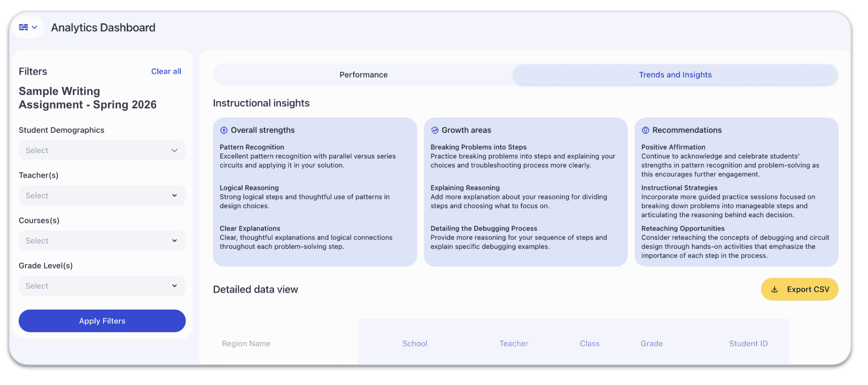Click the Overall strengths icon
The image size is (868, 385).
tap(224, 130)
